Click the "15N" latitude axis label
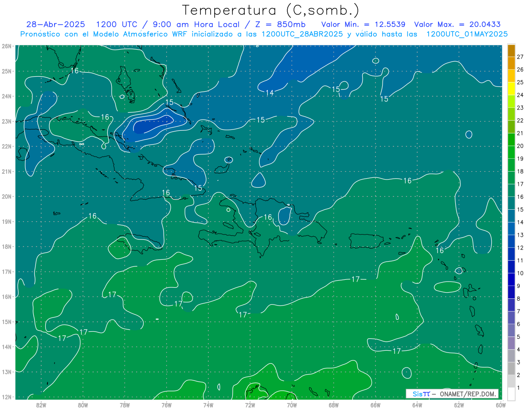The width and height of the screenshot is (532, 411). click(x=6, y=321)
